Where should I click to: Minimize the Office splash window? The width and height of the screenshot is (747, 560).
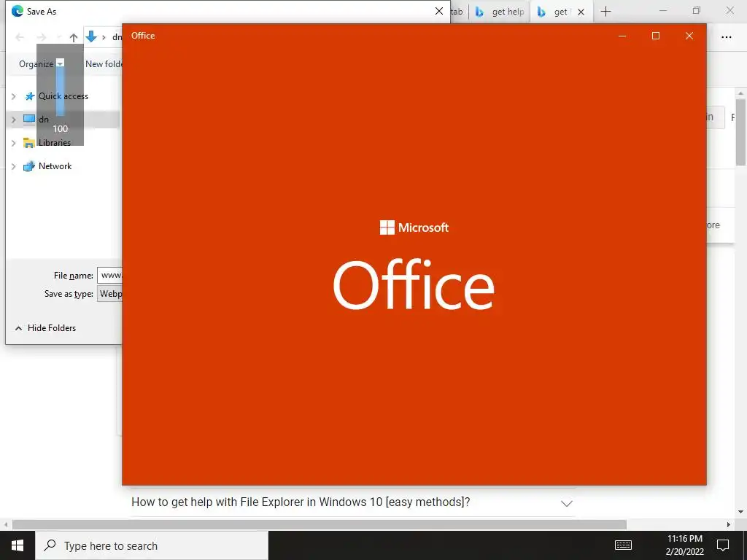pos(622,36)
